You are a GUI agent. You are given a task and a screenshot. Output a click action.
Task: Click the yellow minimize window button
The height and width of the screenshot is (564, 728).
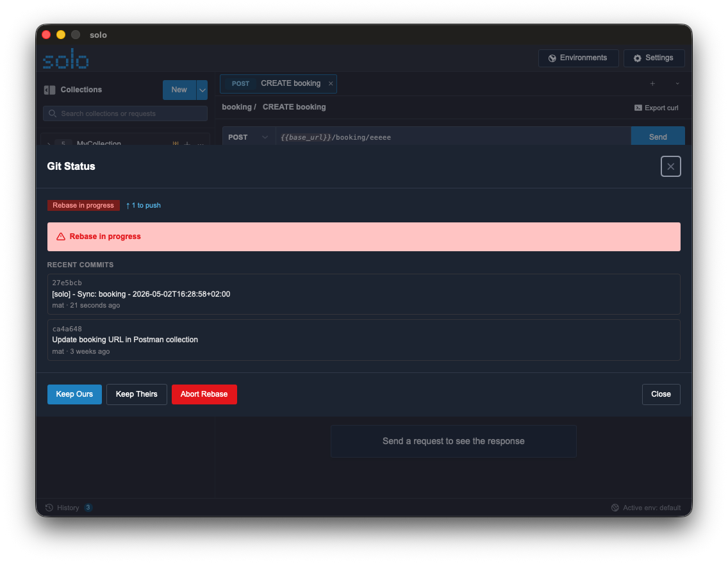(x=61, y=35)
